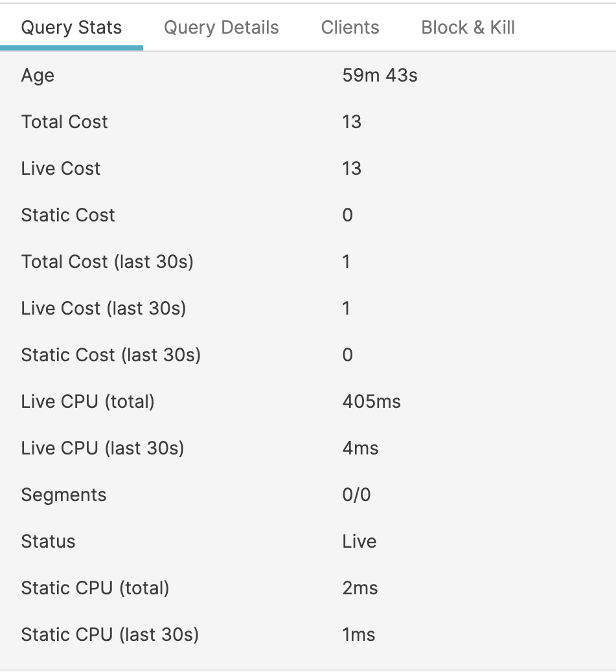Image resolution: width=616 pixels, height=672 pixels.
Task: Click the Static Cost (last 30s) label
Action: 110,355
